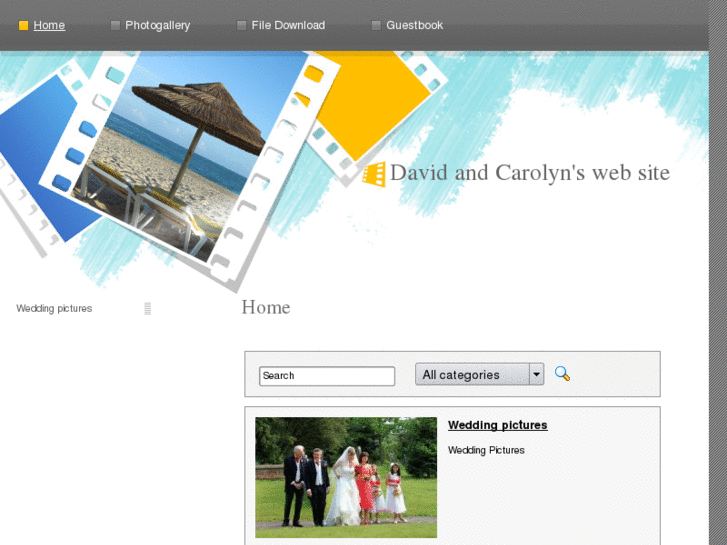
Task: Click the arrow of the categories combo box
Action: click(x=536, y=374)
